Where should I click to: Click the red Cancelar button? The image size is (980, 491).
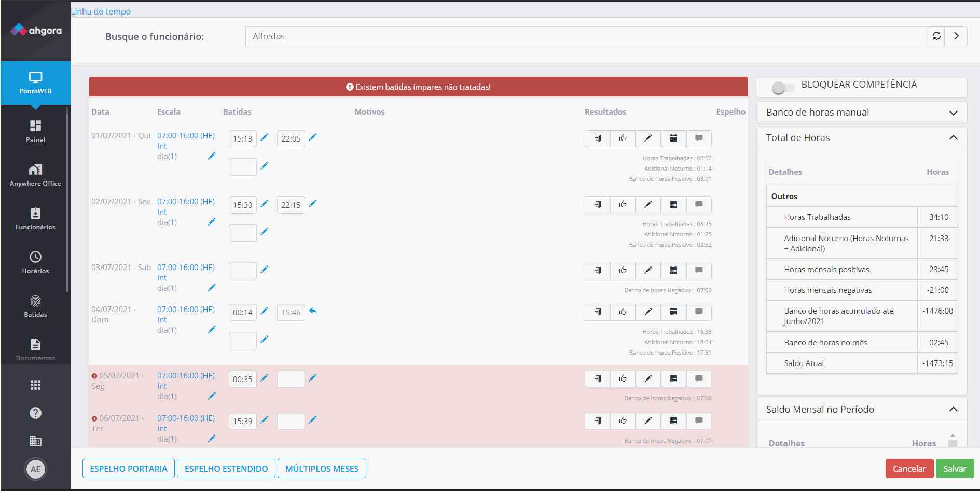point(909,469)
